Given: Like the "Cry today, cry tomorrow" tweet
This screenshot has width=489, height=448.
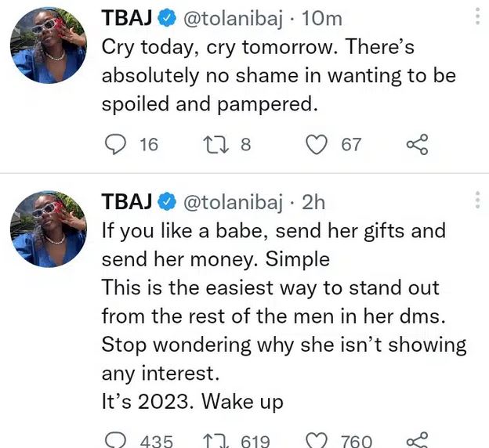Looking at the screenshot, I should [x=316, y=144].
